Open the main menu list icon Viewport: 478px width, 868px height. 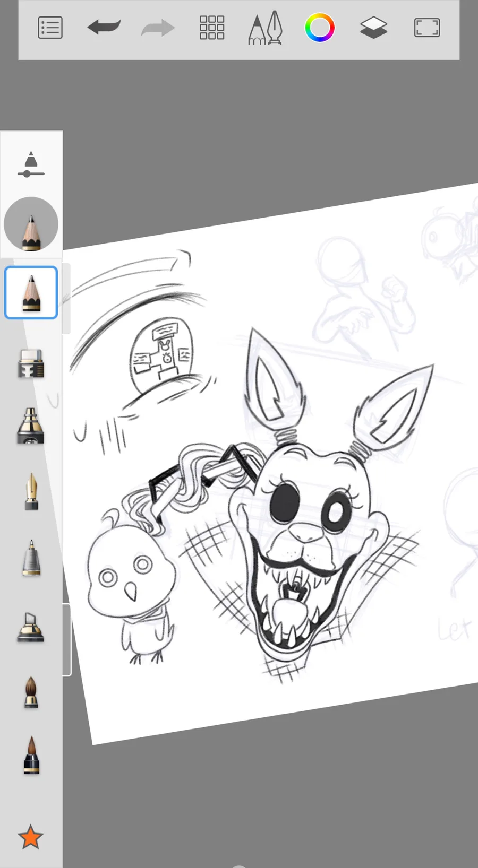point(50,28)
